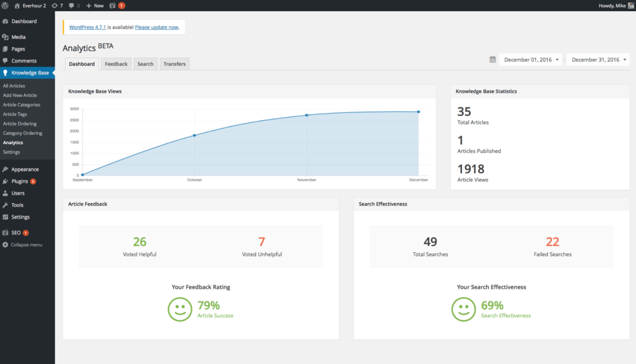Switch to the Feedback tab
The height and width of the screenshot is (364, 636).
(x=116, y=63)
